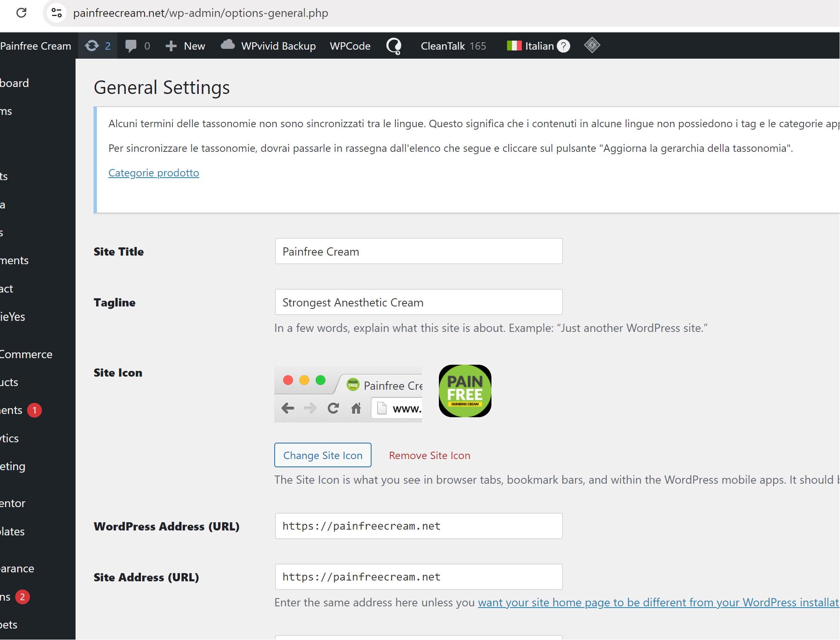The image size is (840, 640).
Task: Open site information icon in address bar
Action: tap(57, 13)
